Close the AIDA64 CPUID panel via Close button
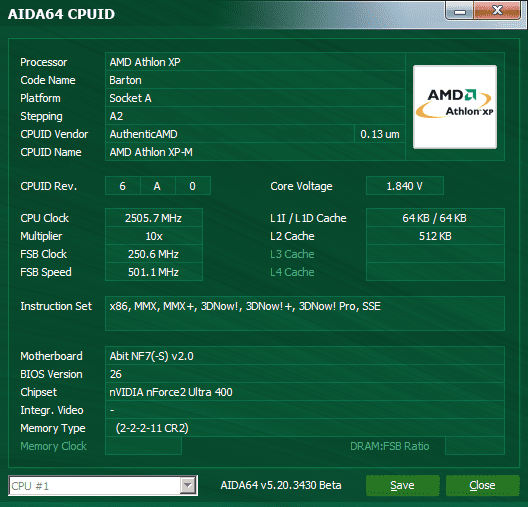528x507 pixels. [x=483, y=485]
